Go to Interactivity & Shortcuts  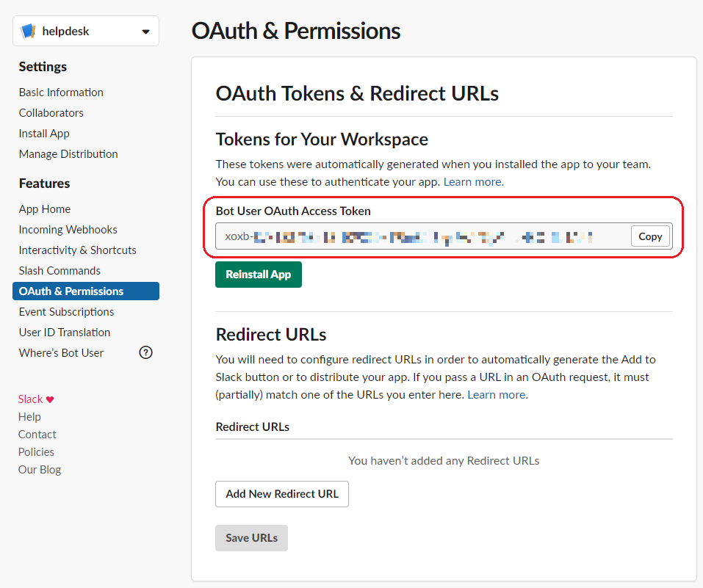[x=78, y=250]
